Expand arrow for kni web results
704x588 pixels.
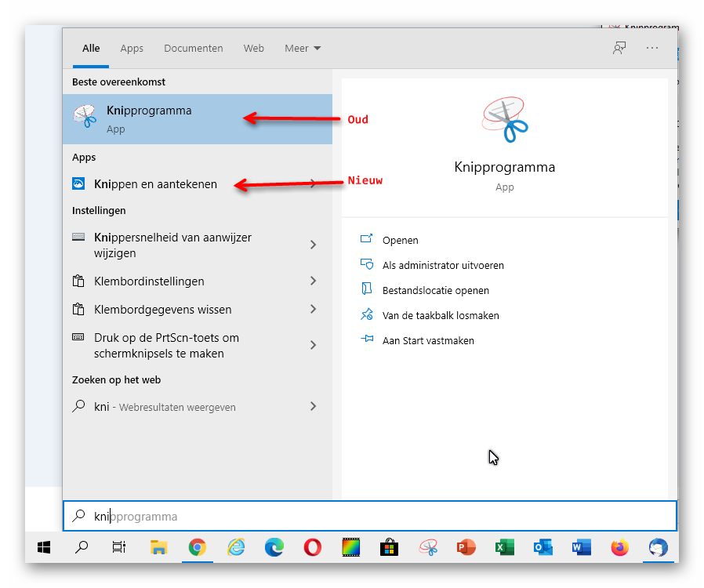click(x=313, y=407)
